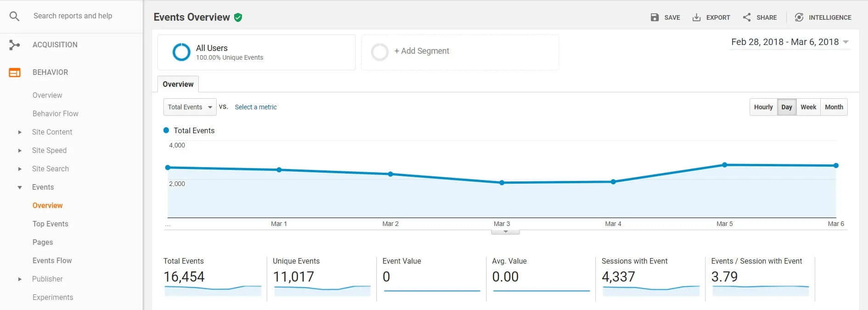868x310 pixels.
Task: Click the Add Segment empty circle
Action: coord(380,52)
